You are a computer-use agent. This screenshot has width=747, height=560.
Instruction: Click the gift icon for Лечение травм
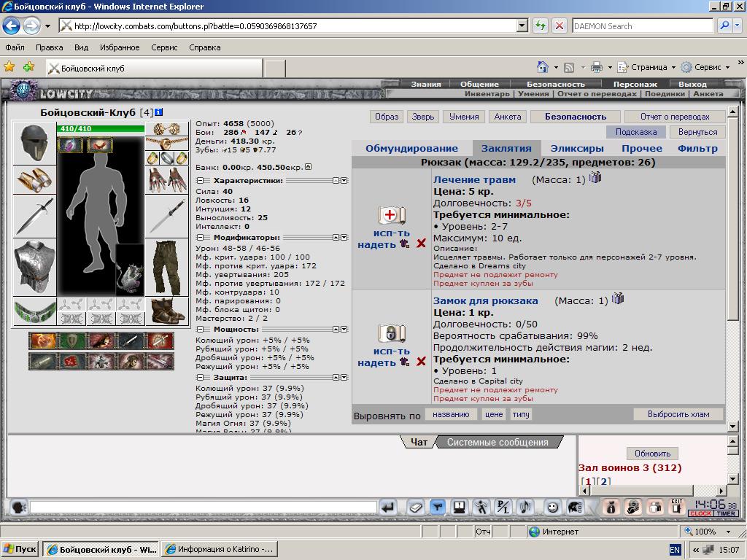[x=595, y=178]
